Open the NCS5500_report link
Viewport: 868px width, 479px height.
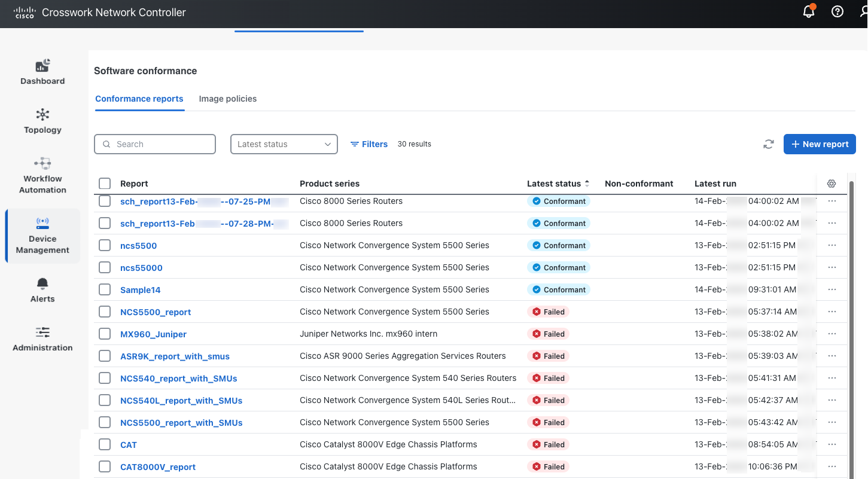(x=156, y=312)
